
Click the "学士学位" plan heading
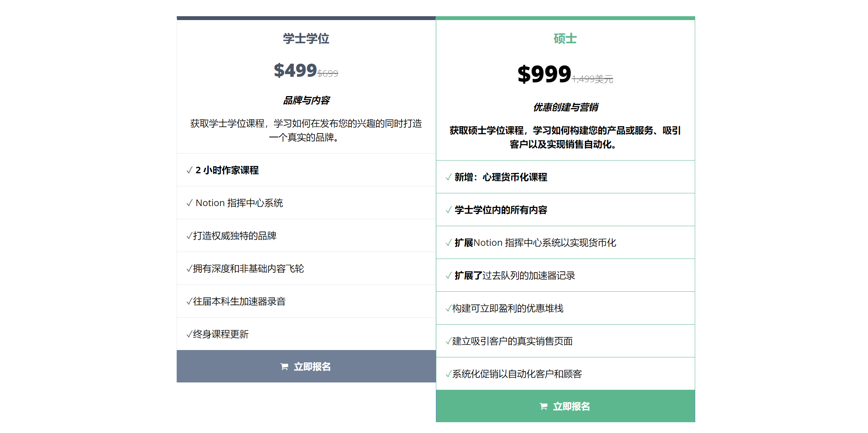point(306,39)
